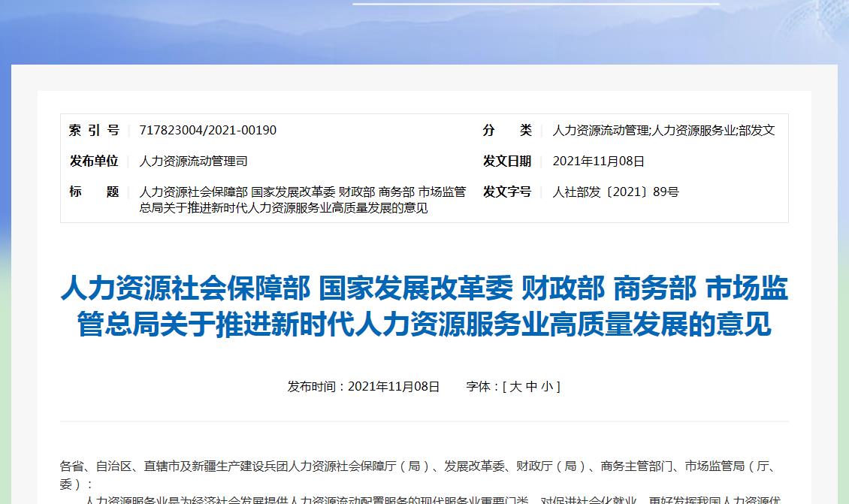Viewport: 849px width, 504px height.
Task: Click the 发文日期 field label
Action: [x=506, y=161]
